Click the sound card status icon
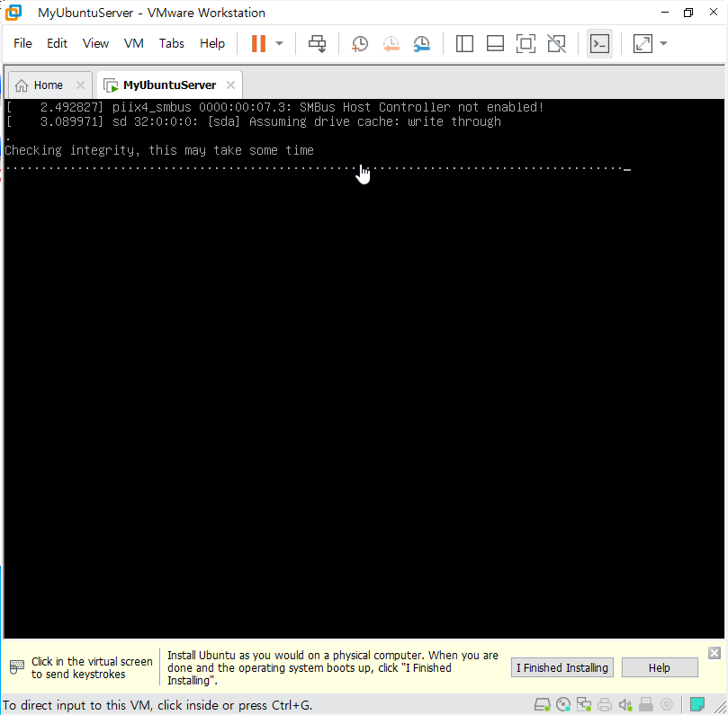Viewport: 728px width, 715px height. coord(625,705)
